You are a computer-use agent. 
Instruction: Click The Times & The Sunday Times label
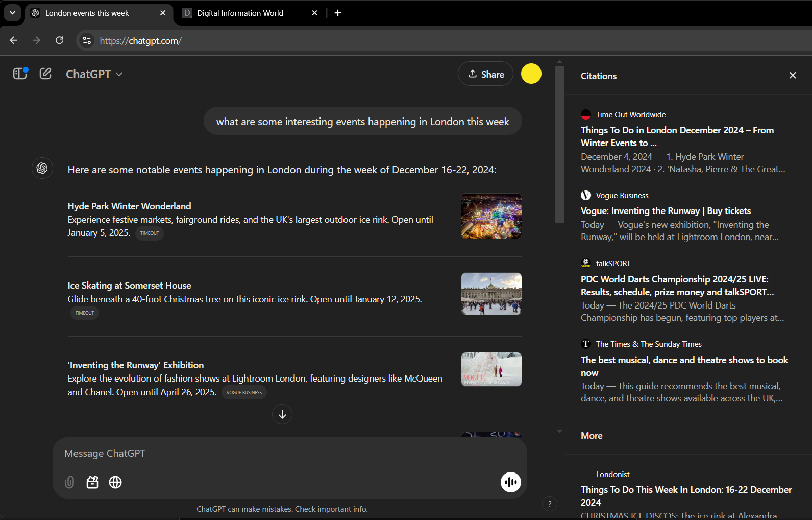point(649,344)
